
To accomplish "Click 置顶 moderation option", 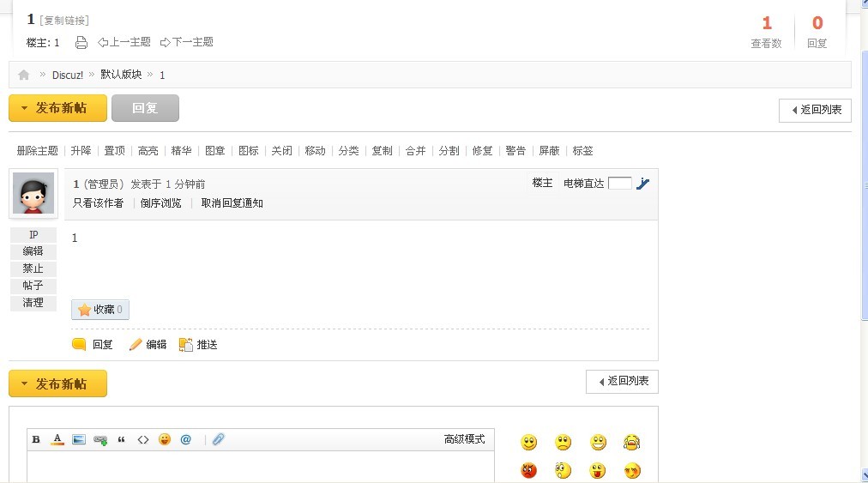I will coord(115,151).
